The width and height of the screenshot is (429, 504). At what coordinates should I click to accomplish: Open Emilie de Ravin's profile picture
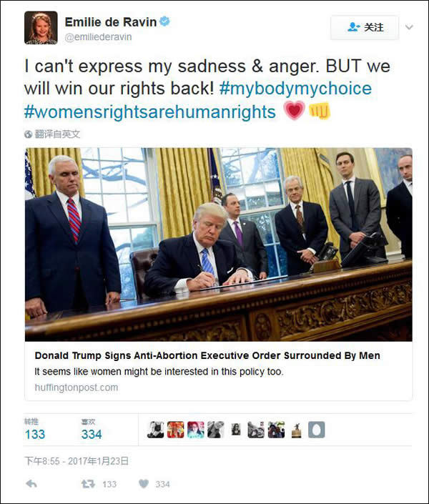(x=41, y=28)
